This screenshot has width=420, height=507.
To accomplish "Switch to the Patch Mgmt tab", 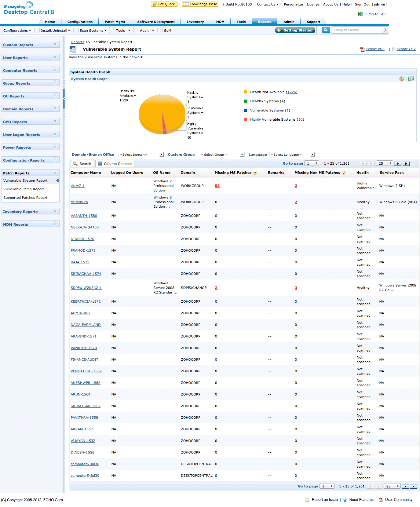I will click(x=115, y=22).
